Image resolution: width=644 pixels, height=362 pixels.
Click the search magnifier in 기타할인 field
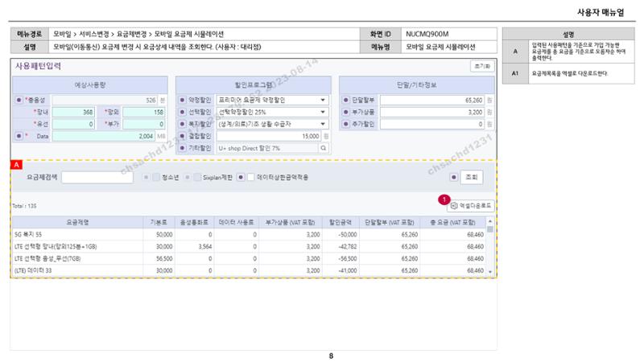(324, 148)
